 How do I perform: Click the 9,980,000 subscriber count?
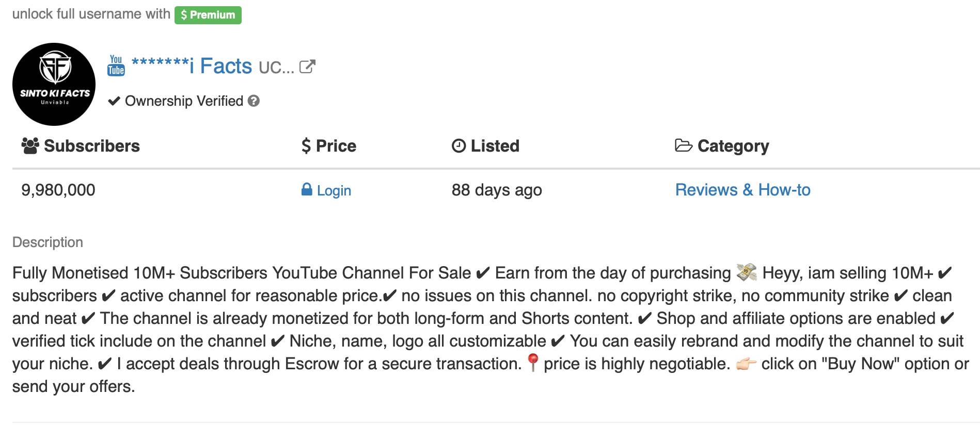pos(58,190)
